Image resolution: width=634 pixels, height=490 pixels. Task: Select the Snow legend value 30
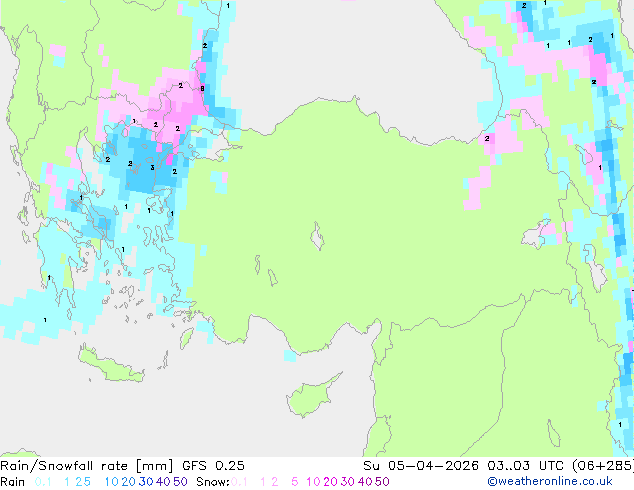coord(348,482)
